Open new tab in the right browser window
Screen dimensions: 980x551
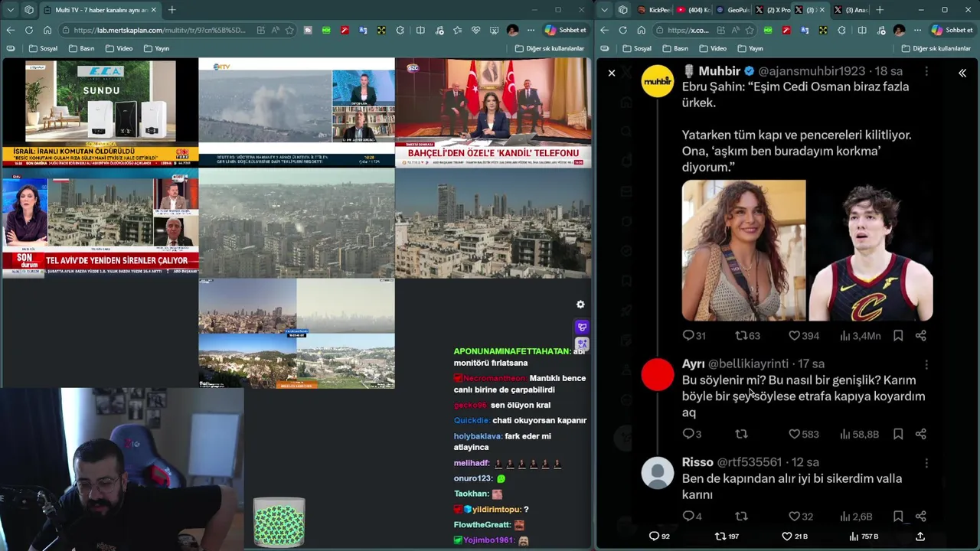pos(880,10)
